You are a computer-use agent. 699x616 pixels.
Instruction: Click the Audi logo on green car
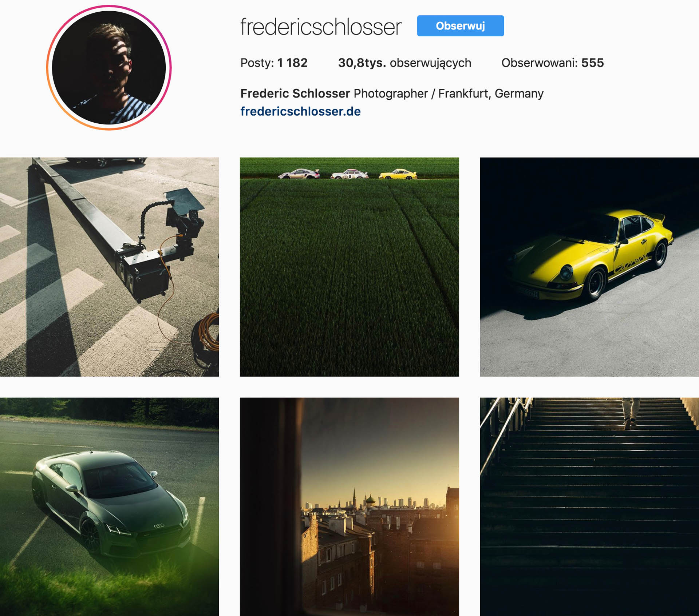click(159, 525)
